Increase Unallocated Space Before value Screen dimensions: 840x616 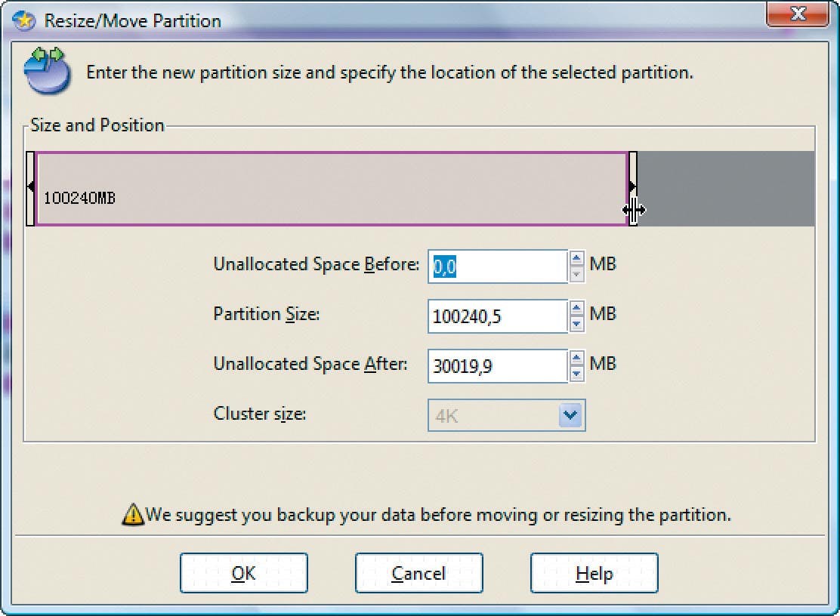[x=577, y=259]
